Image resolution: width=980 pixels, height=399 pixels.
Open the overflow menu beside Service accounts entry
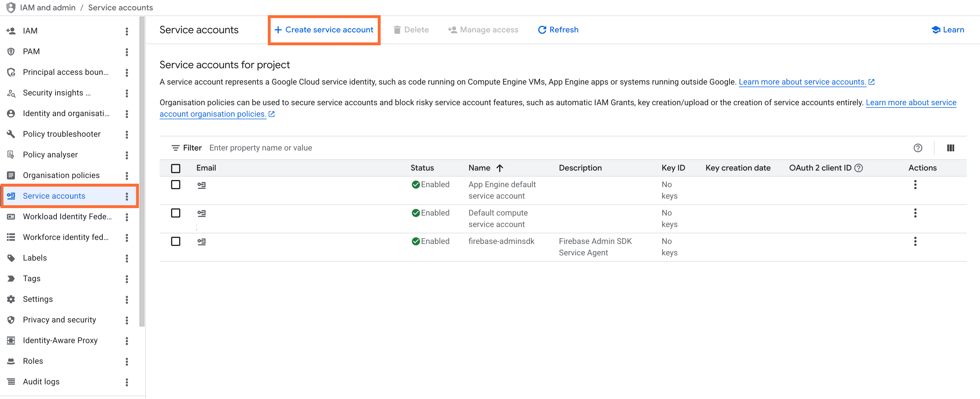[x=127, y=196]
